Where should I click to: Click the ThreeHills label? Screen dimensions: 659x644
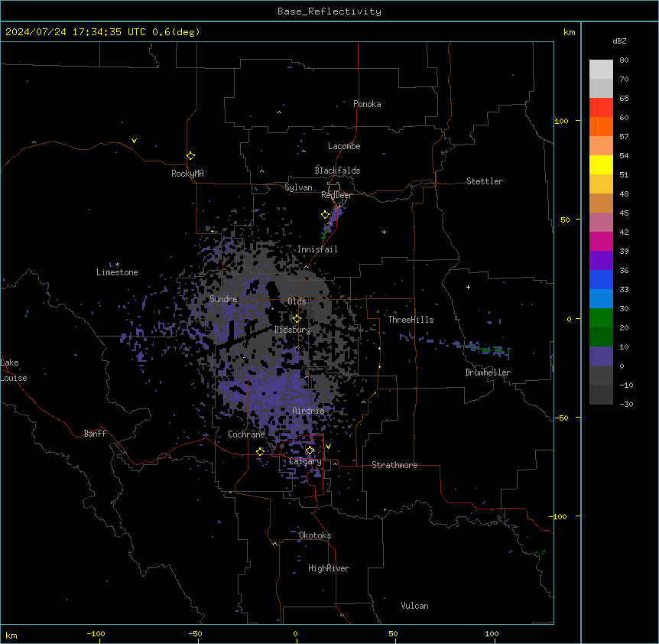coord(411,320)
